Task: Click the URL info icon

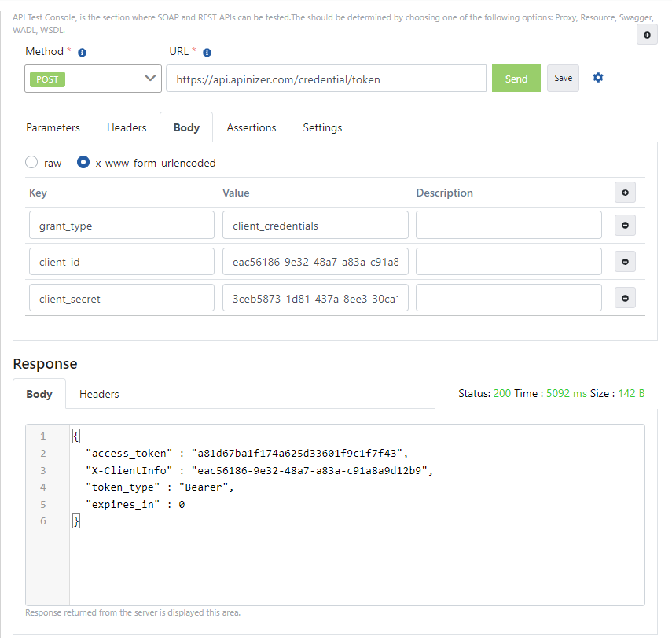Action: [207, 53]
